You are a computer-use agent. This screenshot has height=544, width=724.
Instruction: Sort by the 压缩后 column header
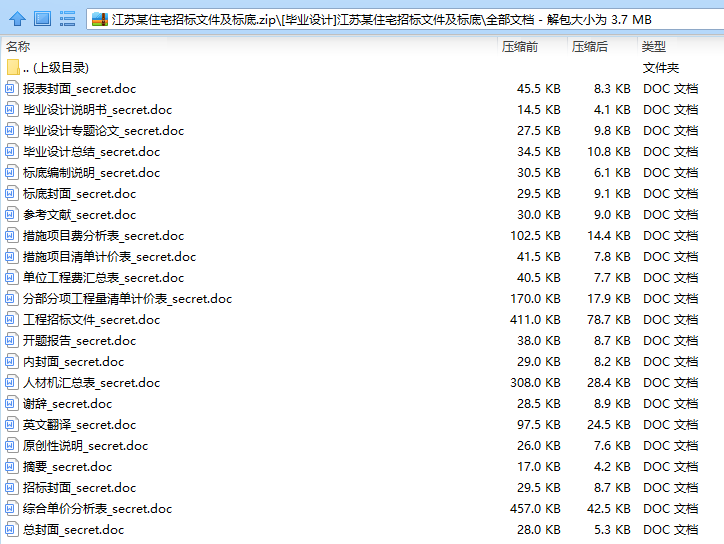click(590, 47)
